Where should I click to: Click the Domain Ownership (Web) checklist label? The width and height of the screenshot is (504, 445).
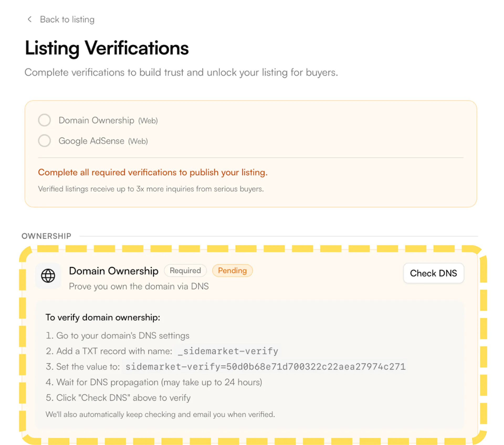tap(108, 120)
